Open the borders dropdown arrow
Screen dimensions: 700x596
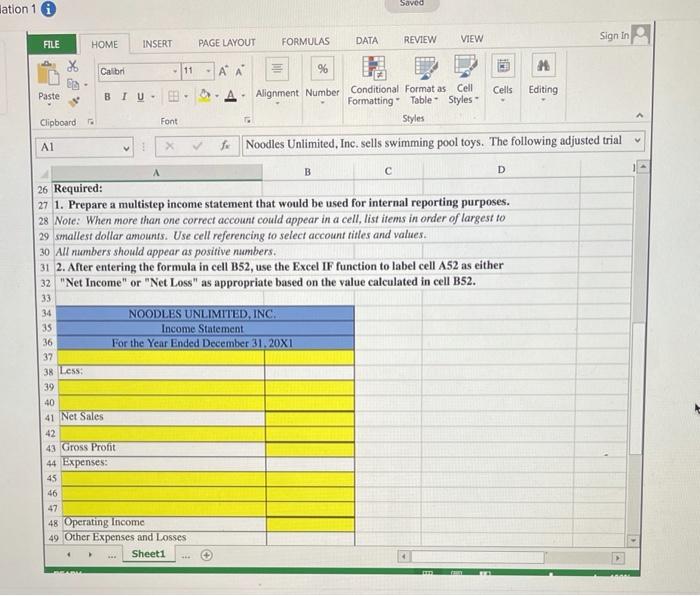point(186,96)
